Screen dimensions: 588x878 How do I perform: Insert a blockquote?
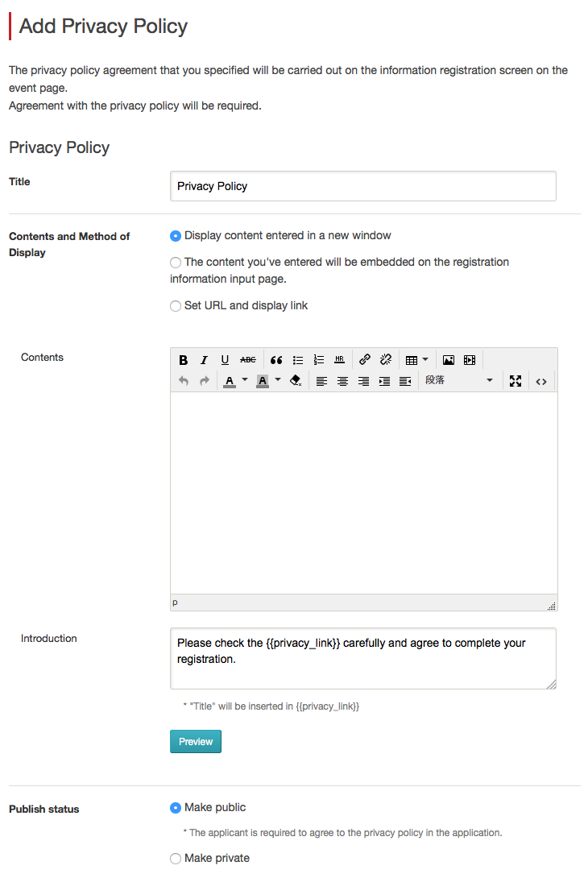click(x=276, y=359)
